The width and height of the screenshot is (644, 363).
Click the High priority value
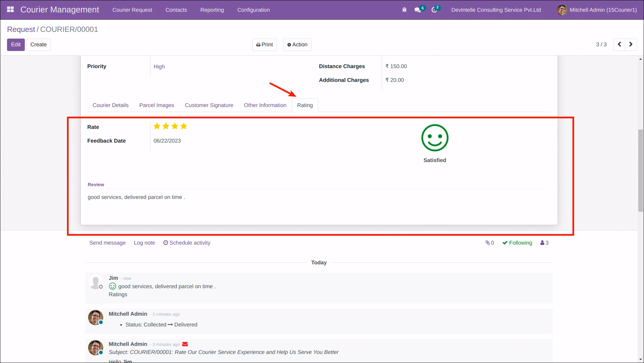[x=159, y=67]
